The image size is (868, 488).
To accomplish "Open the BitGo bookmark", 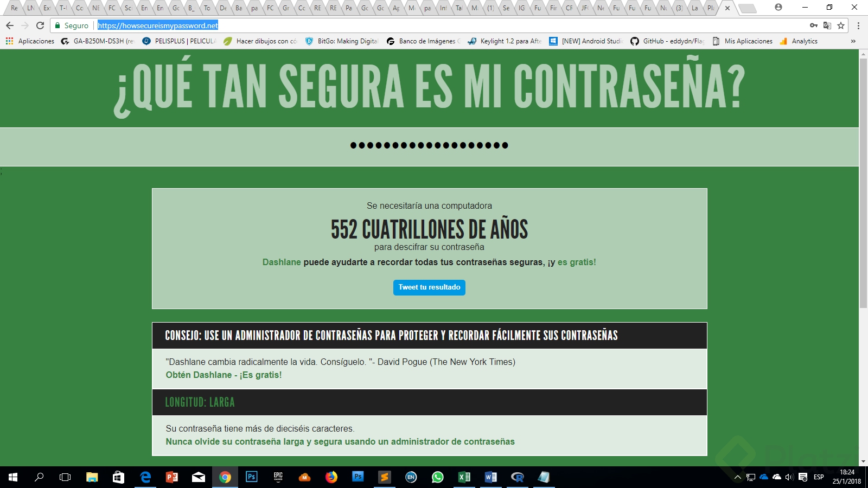I will click(342, 41).
